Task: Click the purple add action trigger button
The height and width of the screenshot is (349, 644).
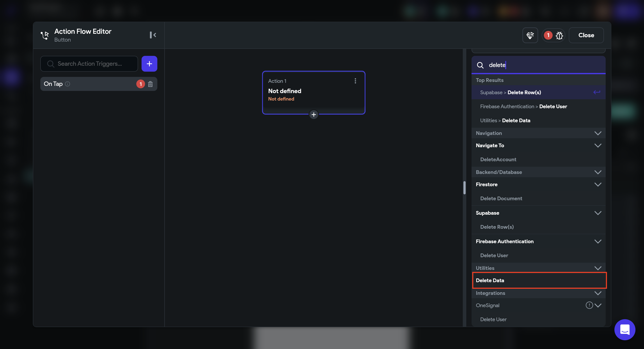Action: [149, 64]
